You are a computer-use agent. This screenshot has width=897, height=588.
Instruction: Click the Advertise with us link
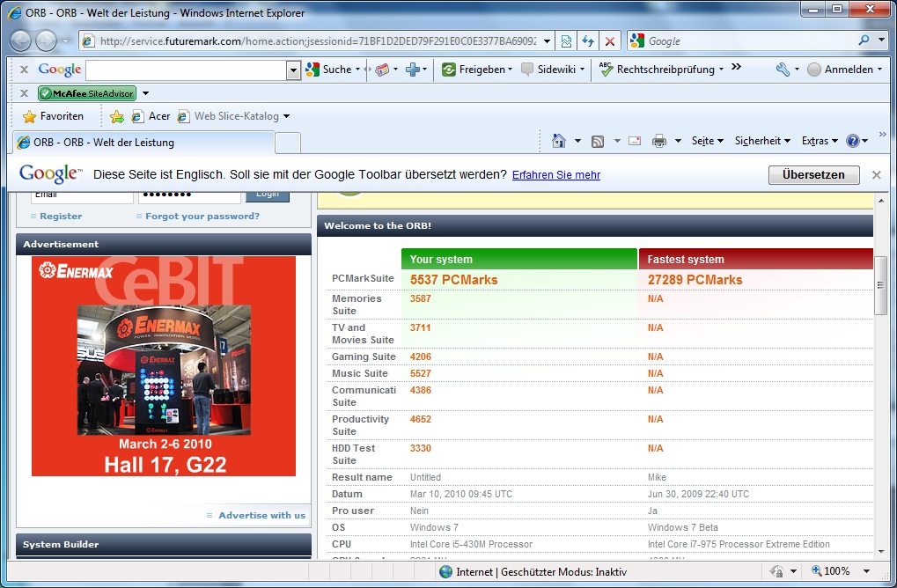(261, 515)
